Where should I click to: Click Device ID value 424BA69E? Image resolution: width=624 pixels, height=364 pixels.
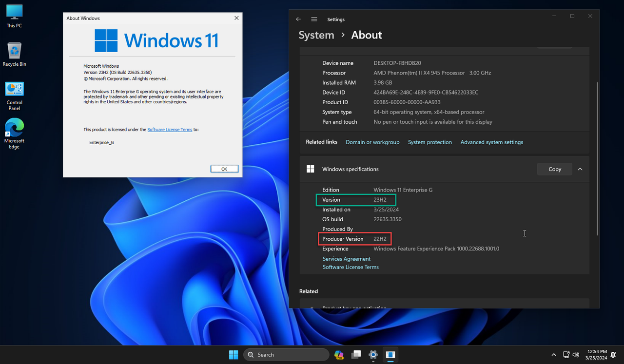click(426, 93)
